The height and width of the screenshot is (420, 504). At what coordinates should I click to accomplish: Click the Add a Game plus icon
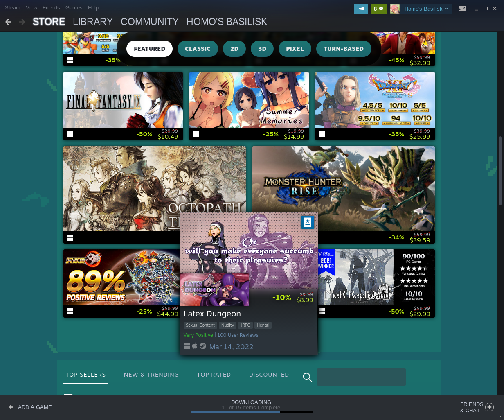click(11, 407)
